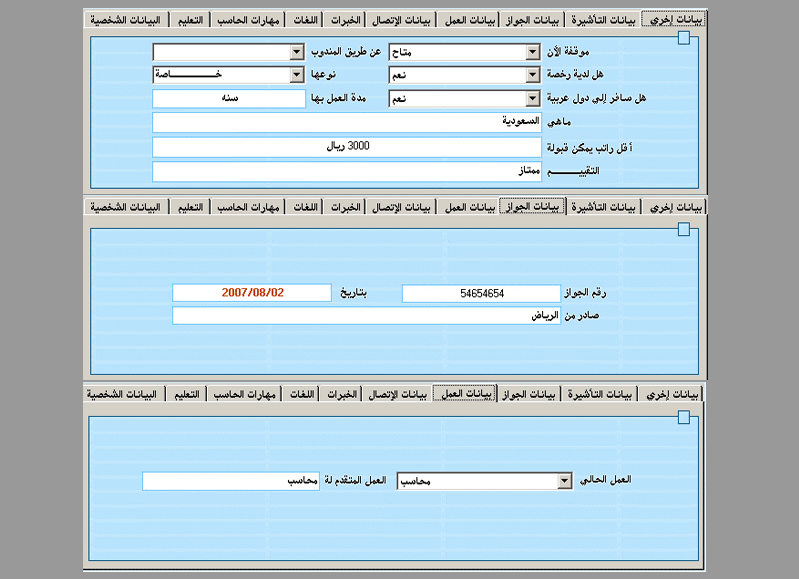Open بيانات إخري tab in the current-job form
The width and height of the screenshot is (799, 579).
coord(672,394)
